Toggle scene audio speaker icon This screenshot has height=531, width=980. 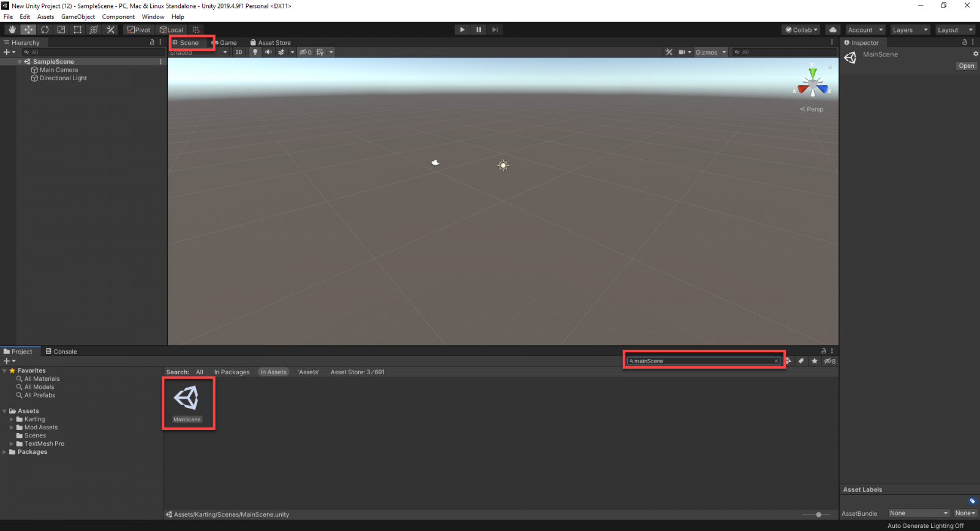point(268,52)
